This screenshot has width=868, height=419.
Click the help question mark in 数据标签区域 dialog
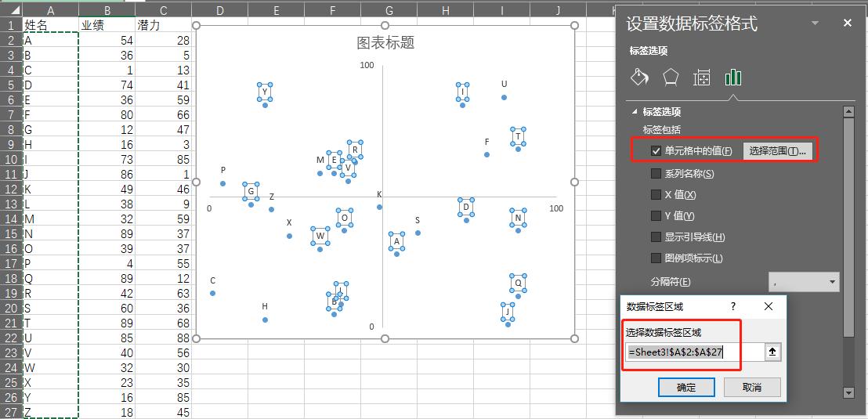click(x=733, y=306)
